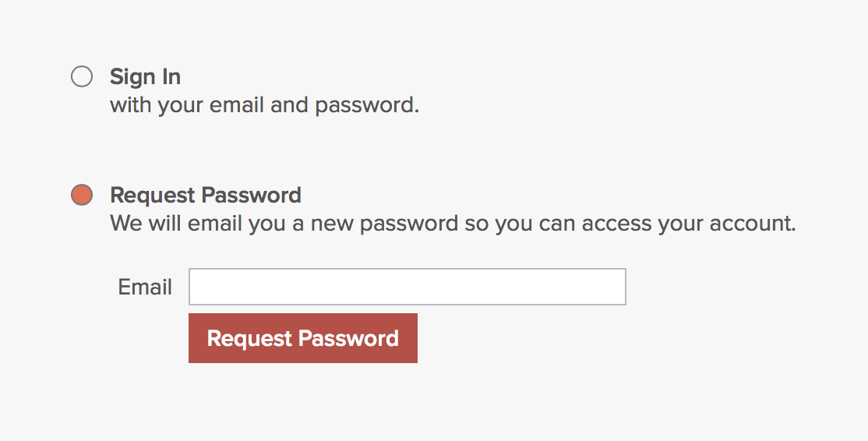Screen dimensions: 868x441
Task: Select the Request Password radio button
Action: 82,195
